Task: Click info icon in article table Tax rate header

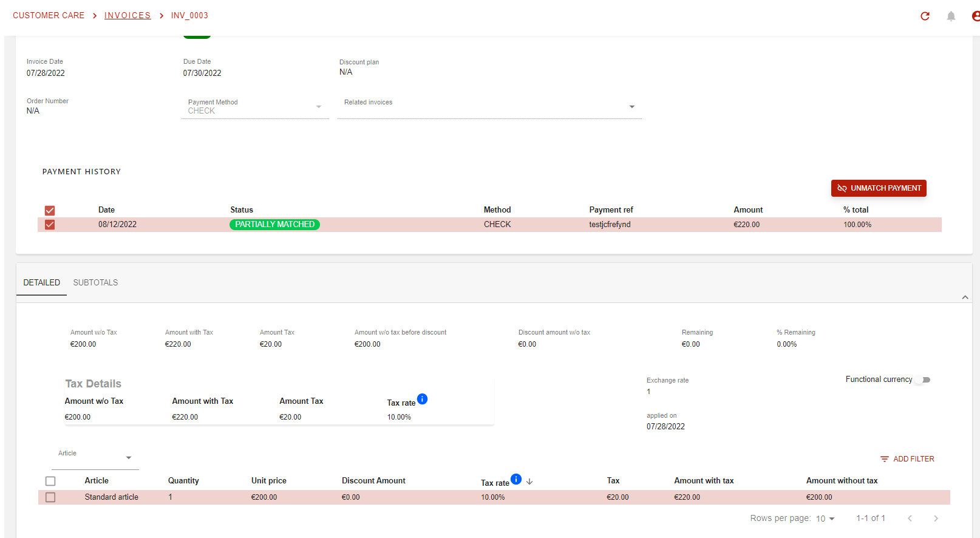Action: click(516, 479)
